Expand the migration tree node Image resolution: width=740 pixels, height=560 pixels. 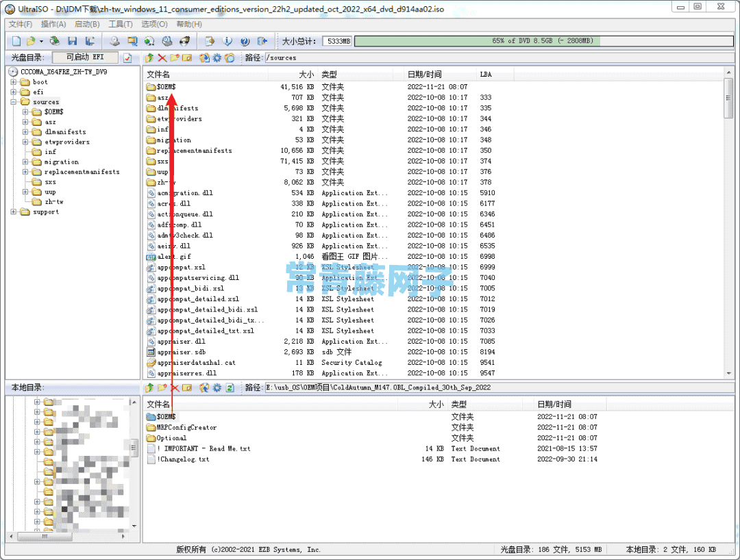coord(25,162)
